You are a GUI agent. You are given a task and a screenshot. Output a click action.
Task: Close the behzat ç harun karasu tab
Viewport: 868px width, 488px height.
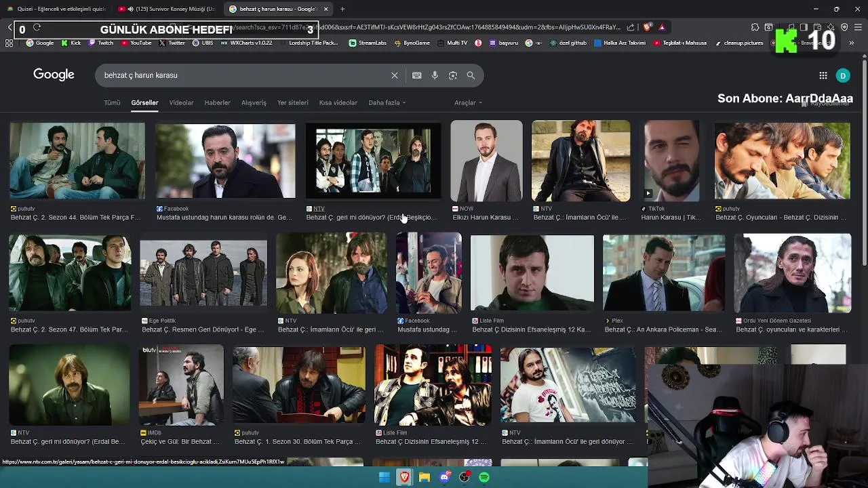click(x=325, y=9)
